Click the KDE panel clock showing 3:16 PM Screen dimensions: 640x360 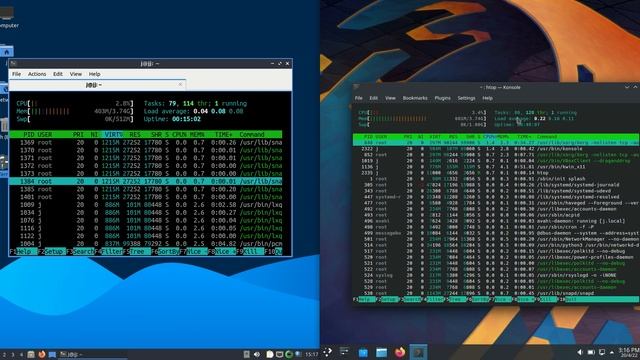click(x=629, y=352)
